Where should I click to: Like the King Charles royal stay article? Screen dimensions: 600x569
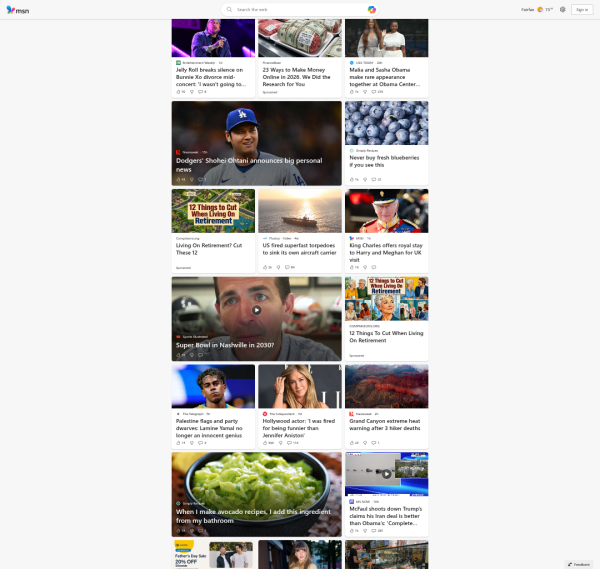[x=354, y=267]
